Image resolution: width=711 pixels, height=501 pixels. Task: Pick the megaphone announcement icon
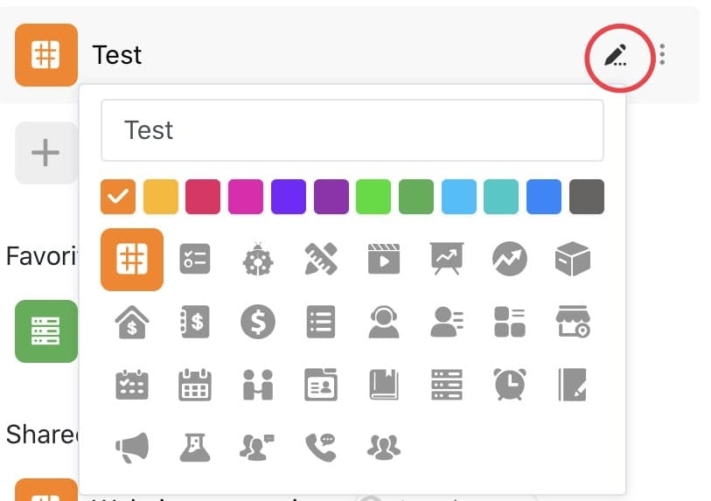132,447
